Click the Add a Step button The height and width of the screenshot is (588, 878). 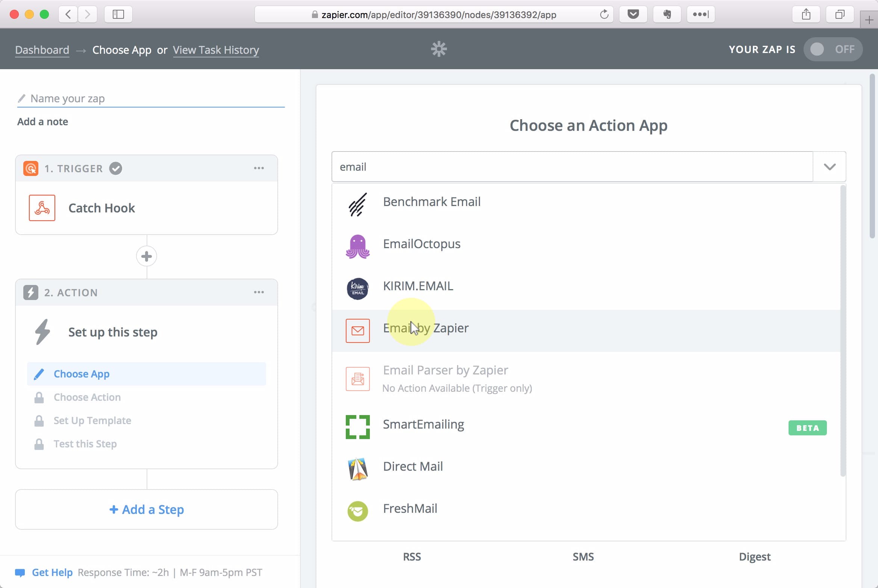(x=146, y=509)
